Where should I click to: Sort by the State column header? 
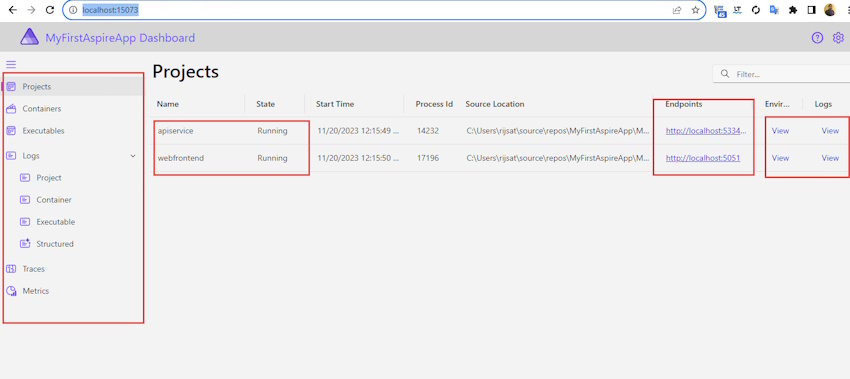click(266, 104)
